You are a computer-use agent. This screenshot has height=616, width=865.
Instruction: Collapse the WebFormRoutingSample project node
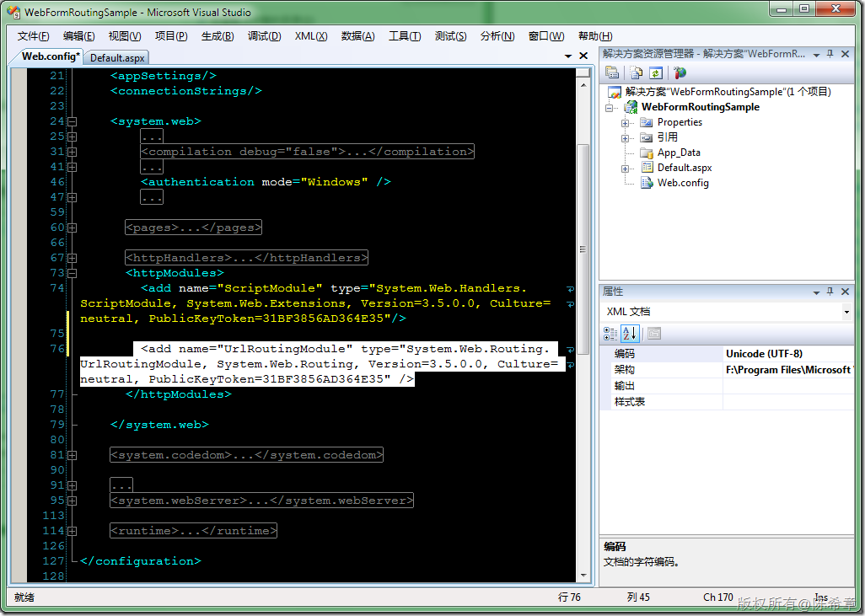pyautogui.click(x=609, y=108)
